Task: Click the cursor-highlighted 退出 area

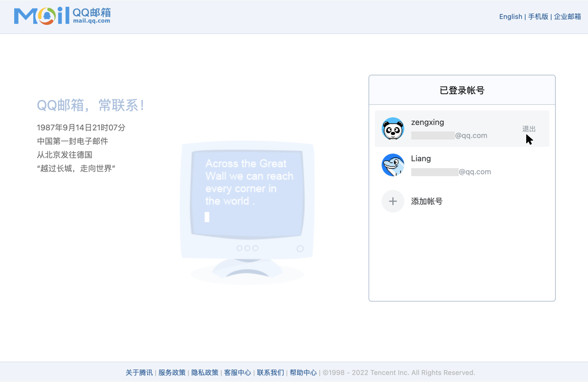Action: [529, 129]
